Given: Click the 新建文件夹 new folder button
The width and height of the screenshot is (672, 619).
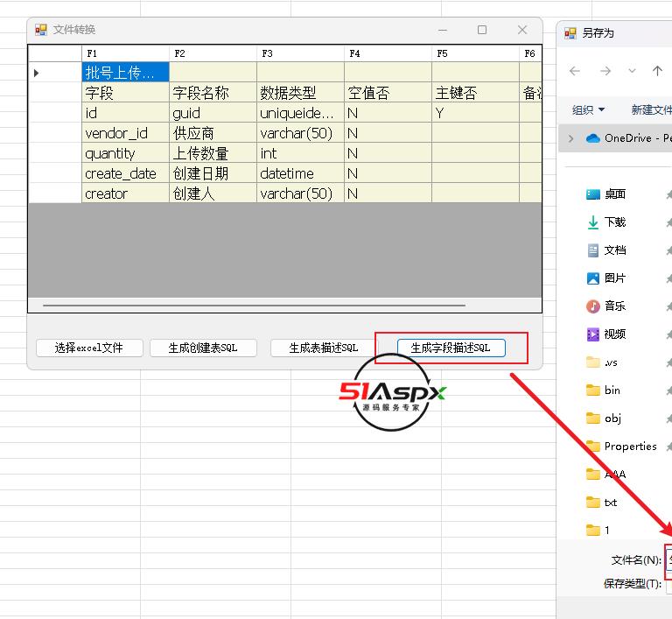Looking at the screenshot, I should [650, 109].
